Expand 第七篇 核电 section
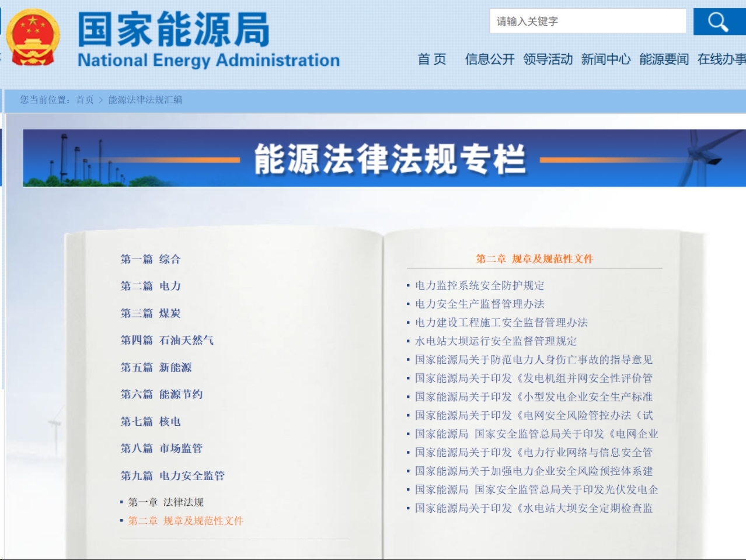Image resolution: width=746 pixels, height=560 pixels. [151, 421]
